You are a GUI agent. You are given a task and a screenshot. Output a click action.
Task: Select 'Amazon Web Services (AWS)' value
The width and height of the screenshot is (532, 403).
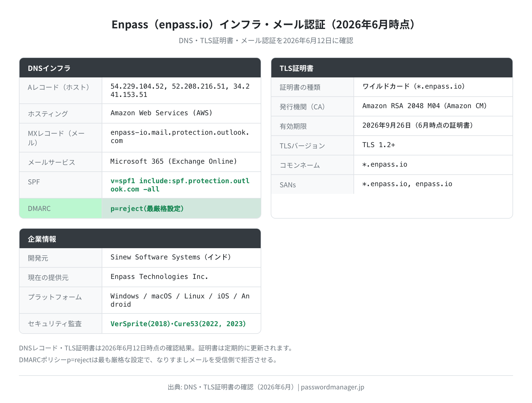tap(161, 113)
